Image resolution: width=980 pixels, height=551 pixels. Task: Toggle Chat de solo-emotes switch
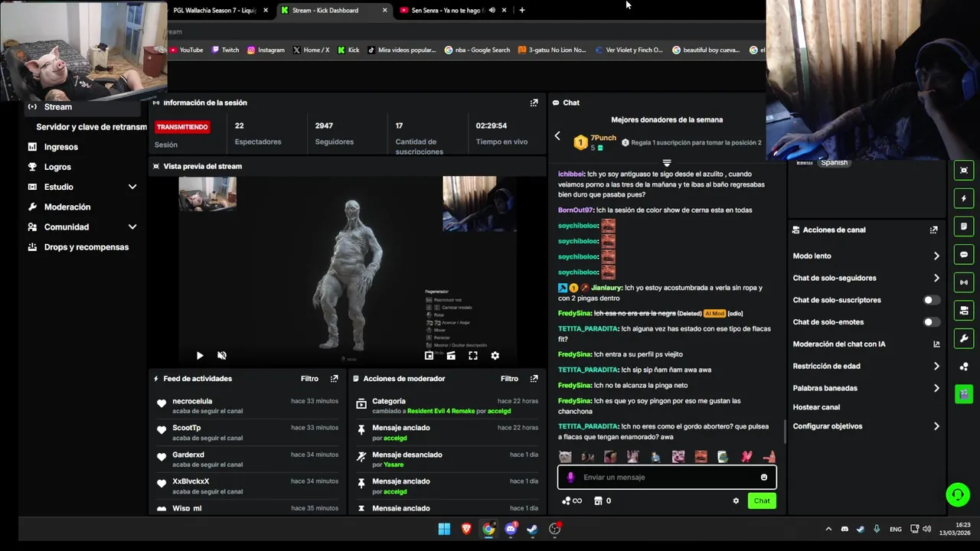pyautogui.click(x=931, y=322)
